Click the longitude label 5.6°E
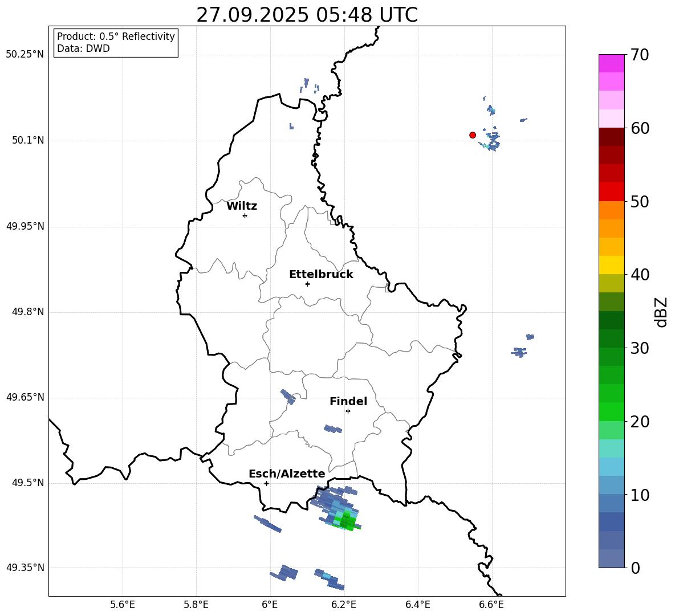 point(123,605)
